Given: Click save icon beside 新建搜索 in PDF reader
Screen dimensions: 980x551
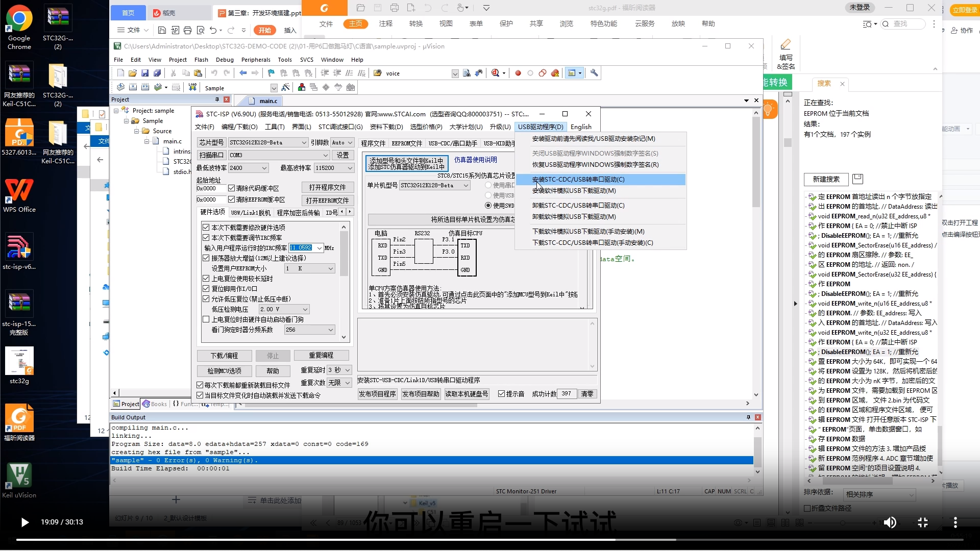Looking at the screenshot, I should pyautogui.click(x=857, y=179).
